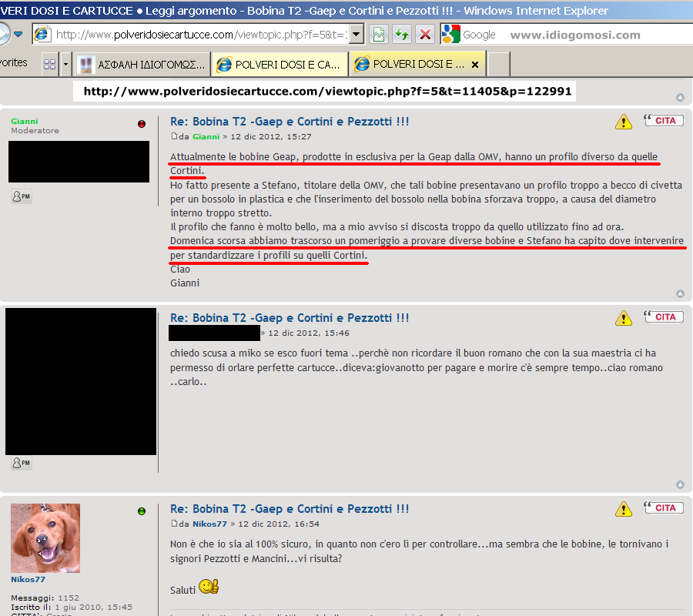The height and width of the screenshot is (616, 693).
Task: Click Nikos77's dog avatar picture
Action: pyautogui.click(x=45, y=537)
